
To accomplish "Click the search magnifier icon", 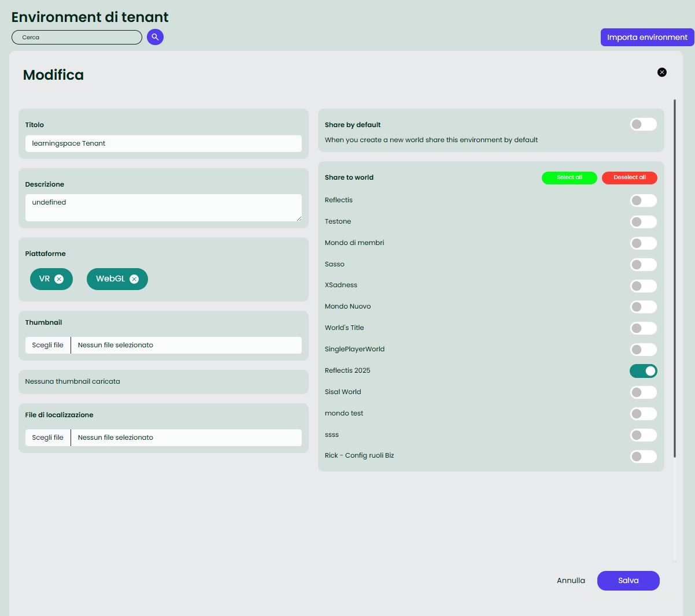I will [x=154, y=37].
